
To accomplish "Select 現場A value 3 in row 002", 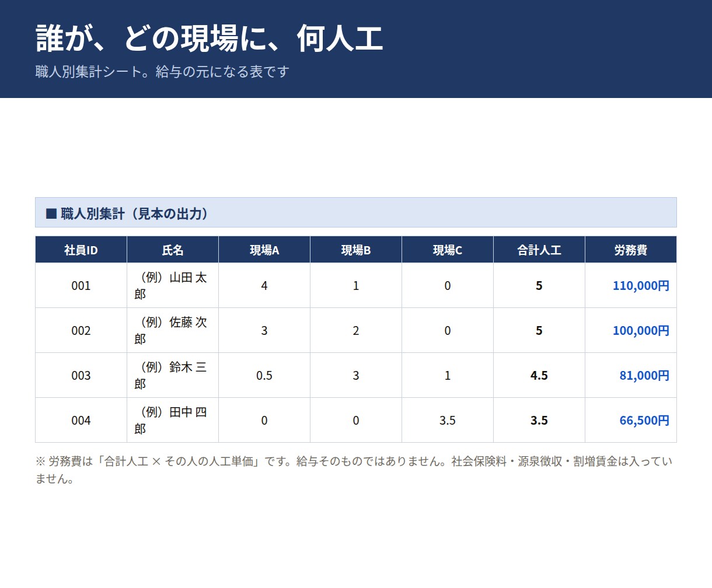I will click(264, 331).
